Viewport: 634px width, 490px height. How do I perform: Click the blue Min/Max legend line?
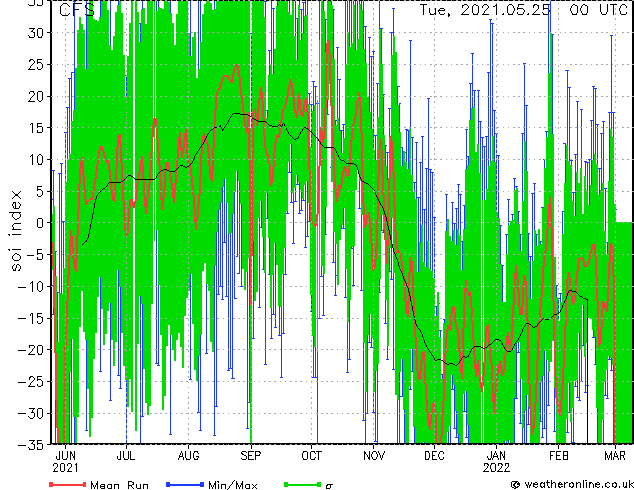click(185, 484)
